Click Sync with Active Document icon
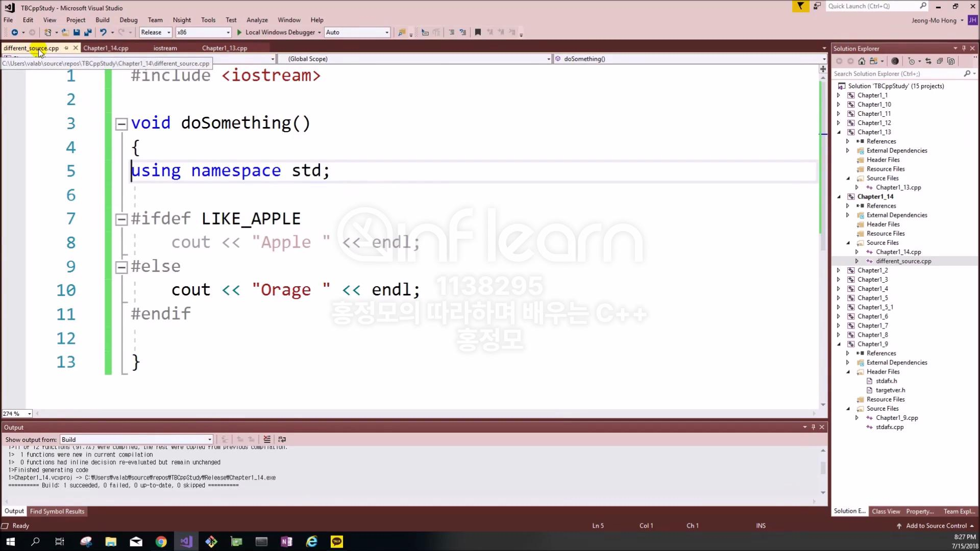The height and width of the screenshot is (551, 980). point(928,61)
